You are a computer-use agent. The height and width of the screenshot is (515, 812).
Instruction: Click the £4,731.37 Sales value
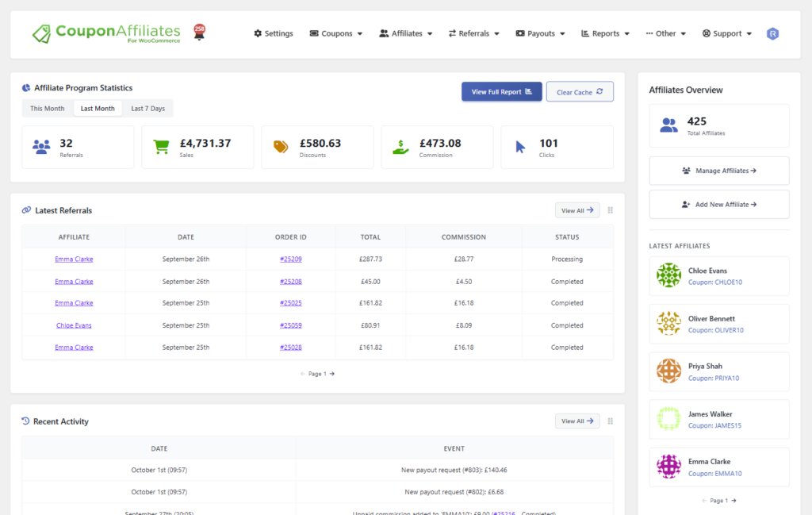tap(205, 143)
